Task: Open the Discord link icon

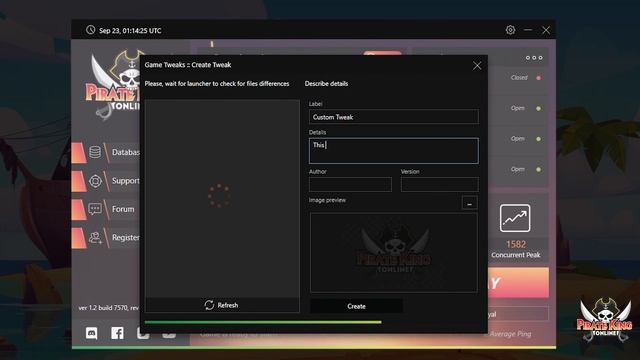Action: click(x=92, y=333)
